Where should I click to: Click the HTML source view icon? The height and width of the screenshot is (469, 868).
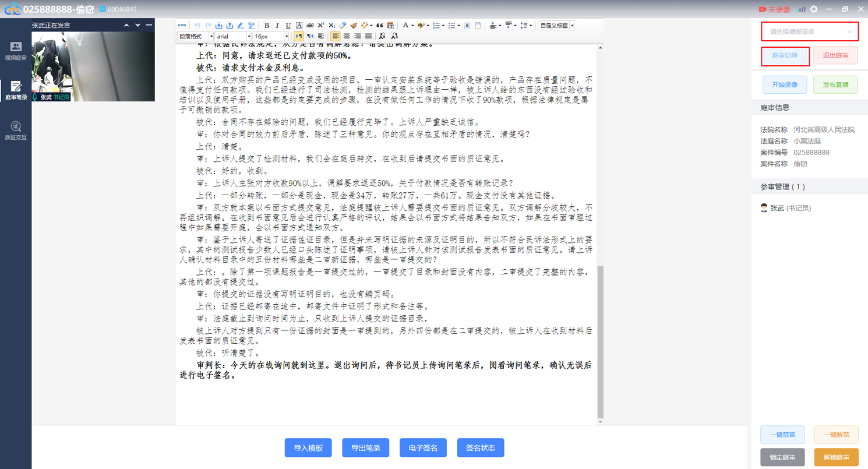(182, 26)
